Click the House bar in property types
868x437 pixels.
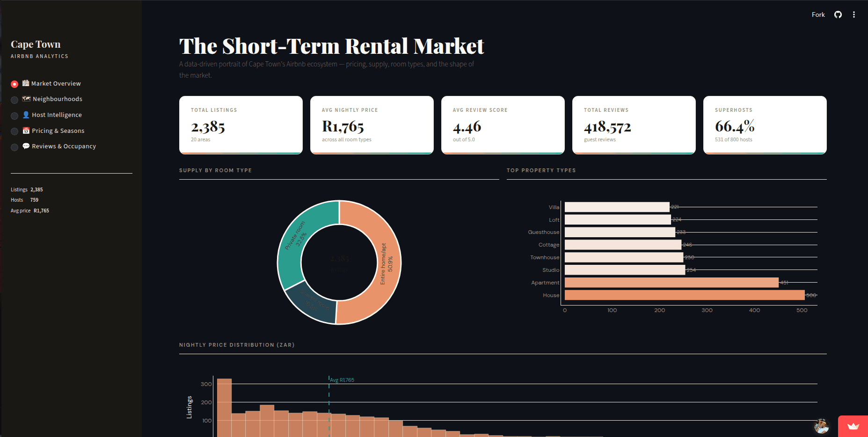[x=685, y=295]
